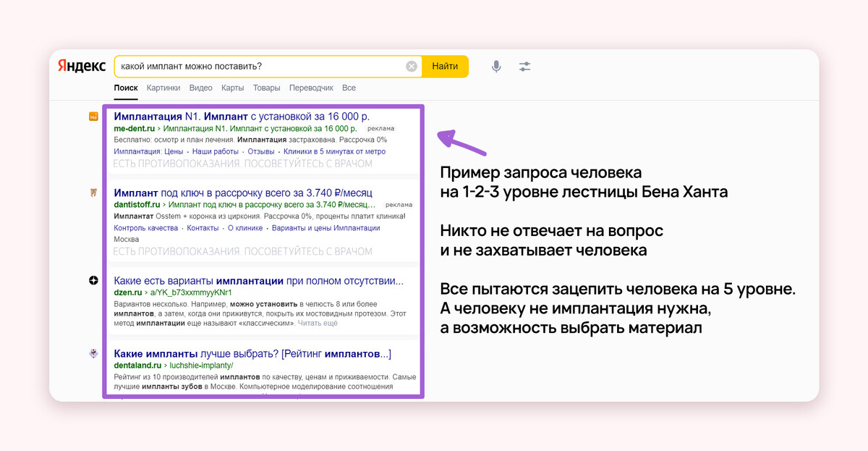Open sitelink 'Контроль качества'

(x=146, y=228)
